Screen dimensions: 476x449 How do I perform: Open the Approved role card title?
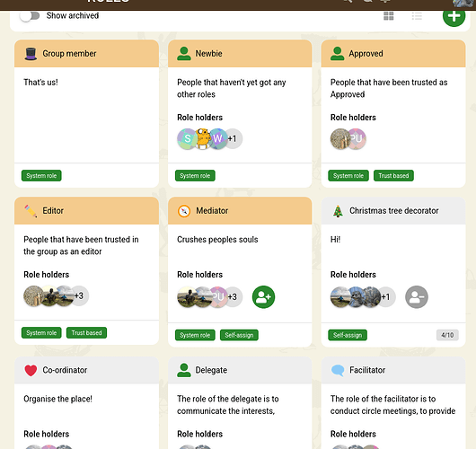[x=366, y=54]
